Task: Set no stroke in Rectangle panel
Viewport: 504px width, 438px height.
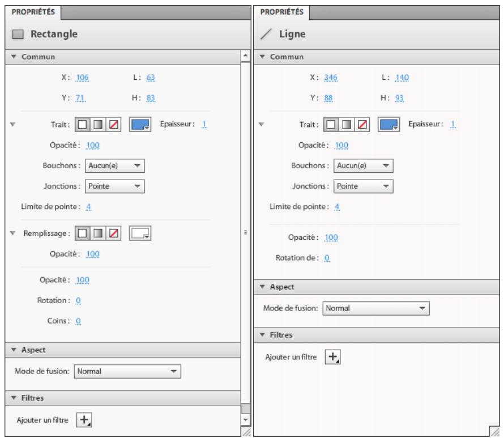Action: click(113, 125)
